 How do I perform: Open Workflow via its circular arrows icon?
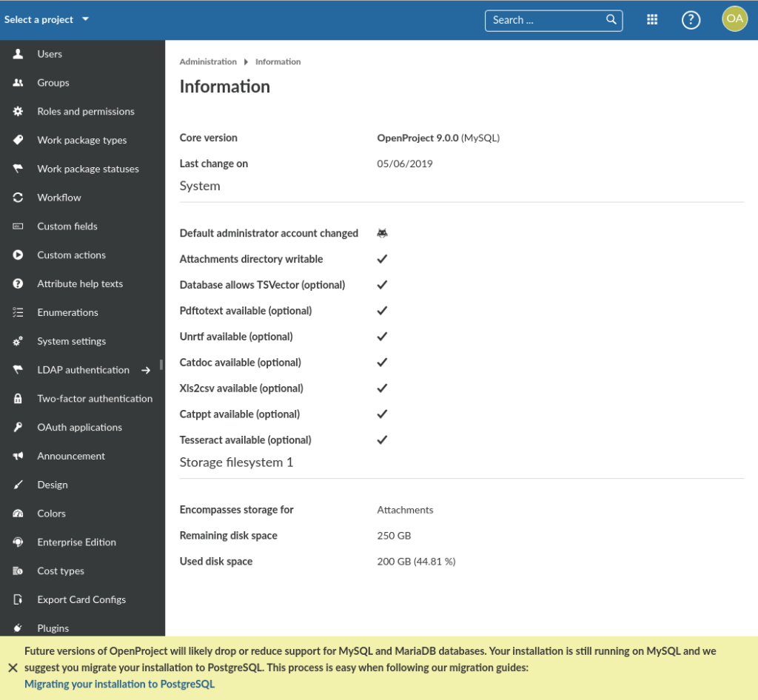point(16,198)
